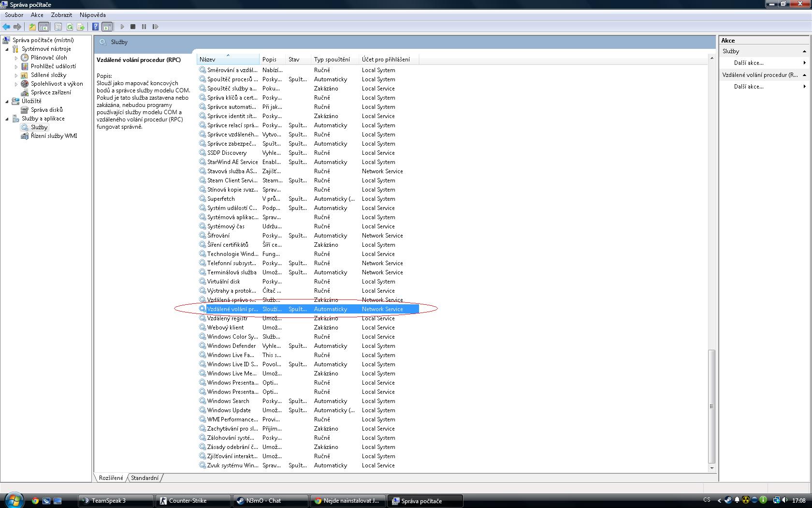Select the Webový klient service row
The width and height of the screenshot is (812, 508).
pos(308,328)
